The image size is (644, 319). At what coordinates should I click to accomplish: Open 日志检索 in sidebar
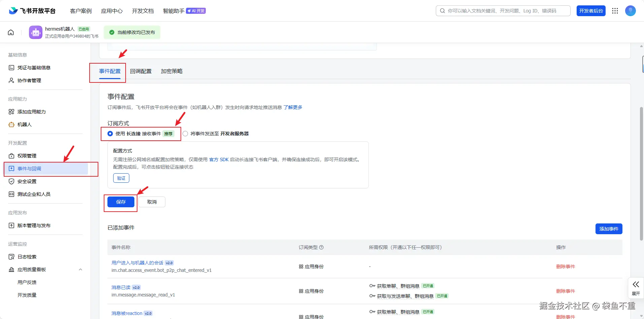click(27, 257)
